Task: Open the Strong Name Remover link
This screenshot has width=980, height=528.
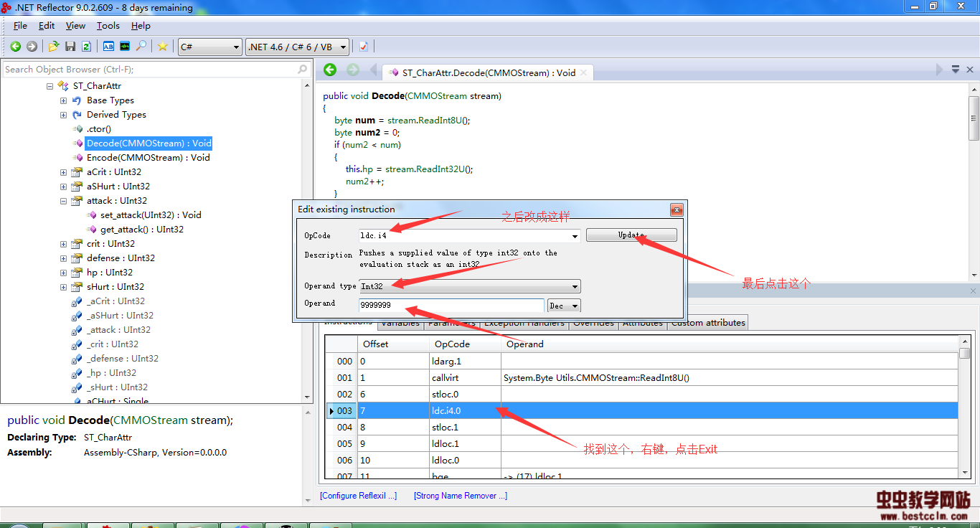Action: click(461, 496)
